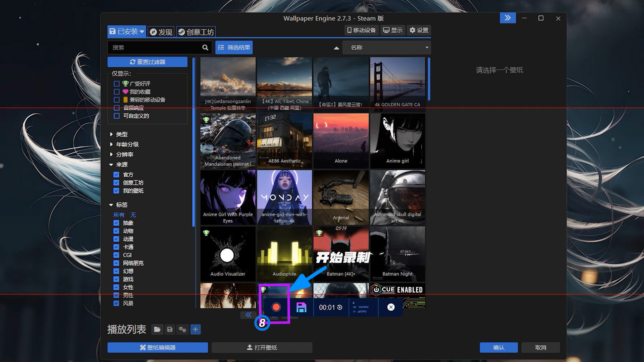Viewport: 644px width, 362px height.
Task: Reset the recorder timer
Action: click(x=340, y=307)
